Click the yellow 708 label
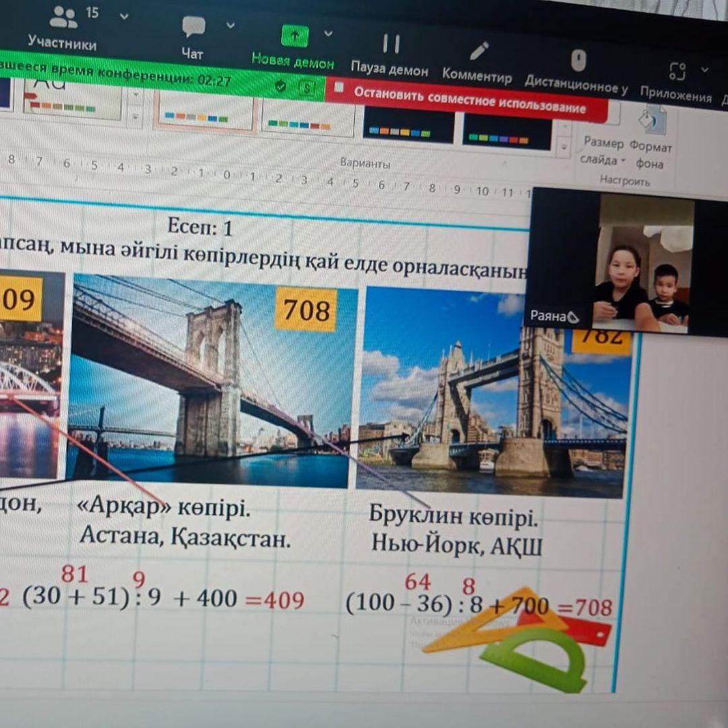Screen dimensions: 728x728 point(306,309)
